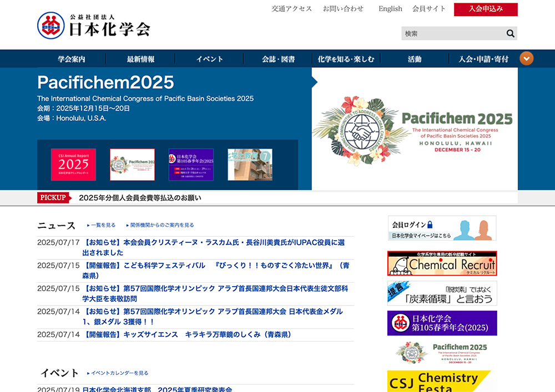
Task: Open キッズサイエンス キラキラ万華鏡 news
Action: [x=187, y=334]
